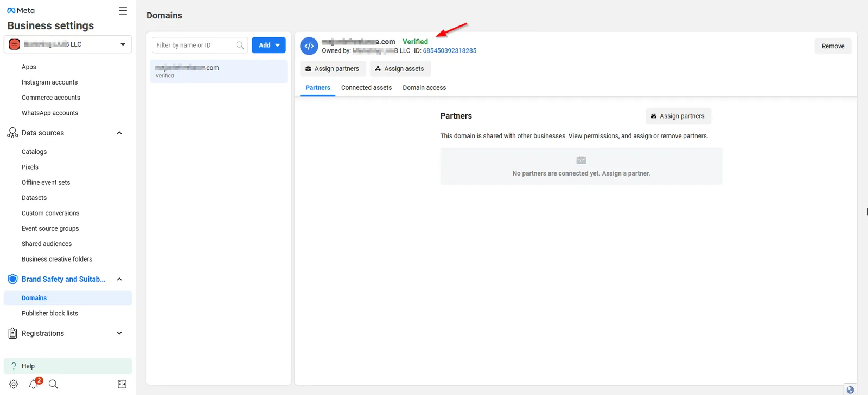Click the Remove button
The image size is (868, 395).
pos(833,46)
